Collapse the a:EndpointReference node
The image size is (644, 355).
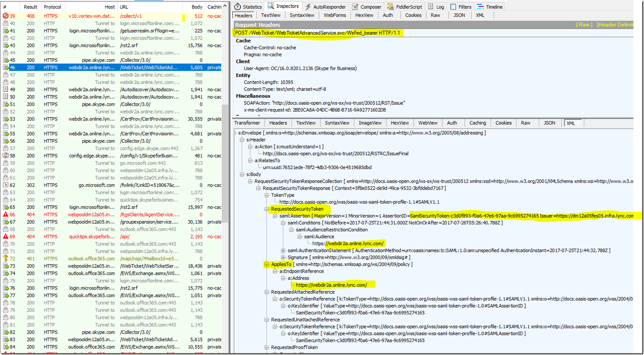coord(275,271)
